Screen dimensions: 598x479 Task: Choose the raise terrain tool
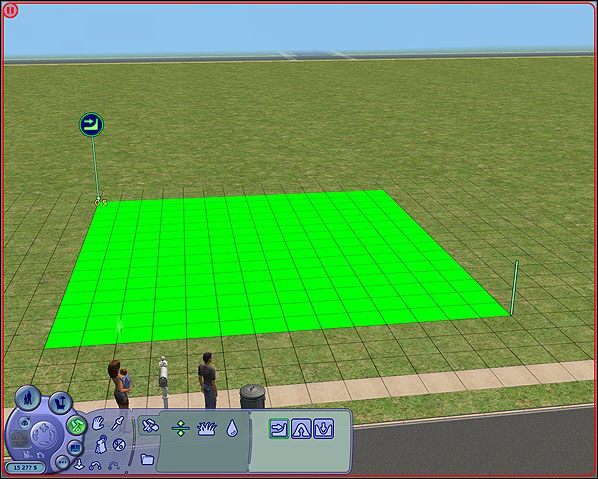(x=301, y=428)
